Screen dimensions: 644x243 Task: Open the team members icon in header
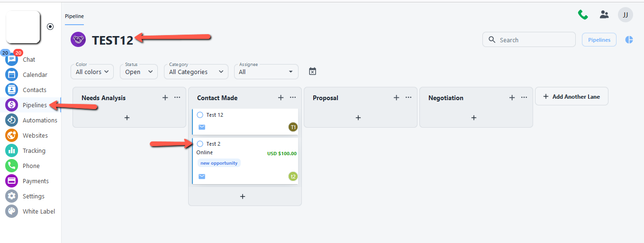point(604,15)
